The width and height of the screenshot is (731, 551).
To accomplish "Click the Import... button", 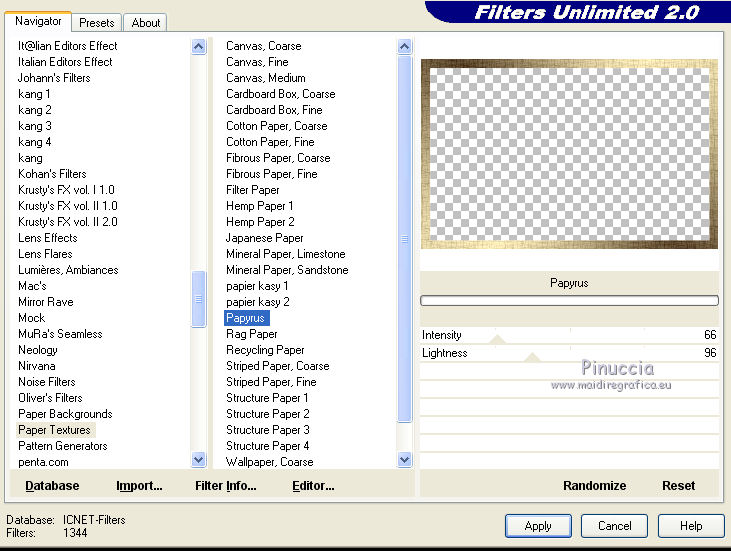I will coord(139,486).
